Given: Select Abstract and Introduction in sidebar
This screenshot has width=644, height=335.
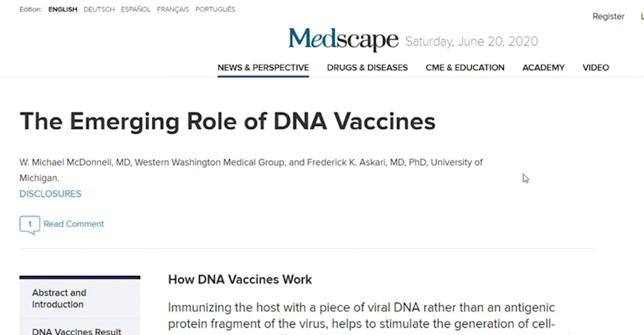Looking at the screenshot, I should coord(59,299).
